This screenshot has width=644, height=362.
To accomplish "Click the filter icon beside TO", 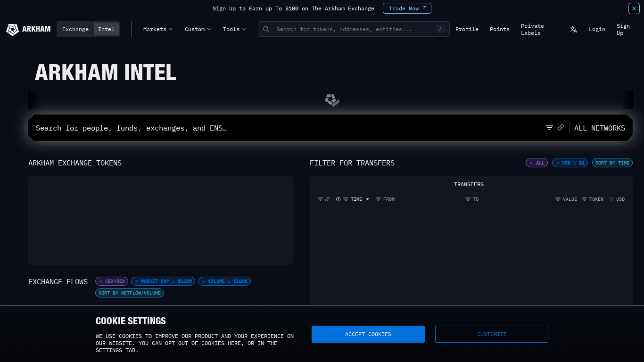I will click(x=468, y=199).
